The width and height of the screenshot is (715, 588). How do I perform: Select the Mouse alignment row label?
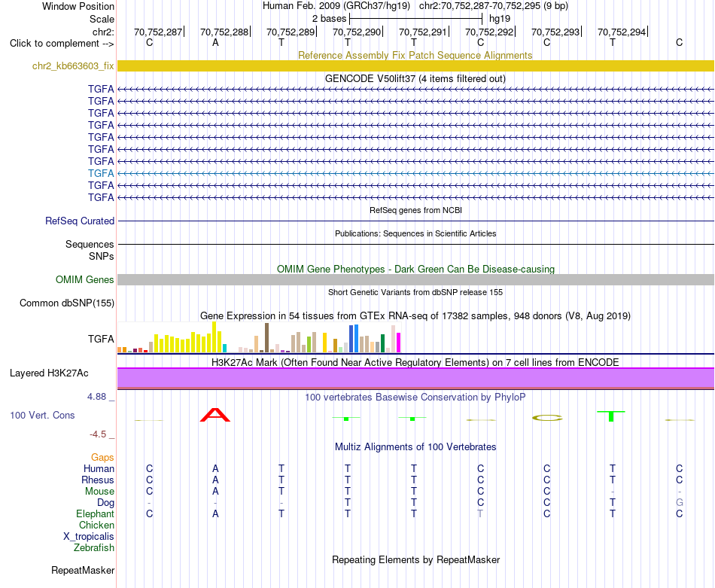point(99,492)
